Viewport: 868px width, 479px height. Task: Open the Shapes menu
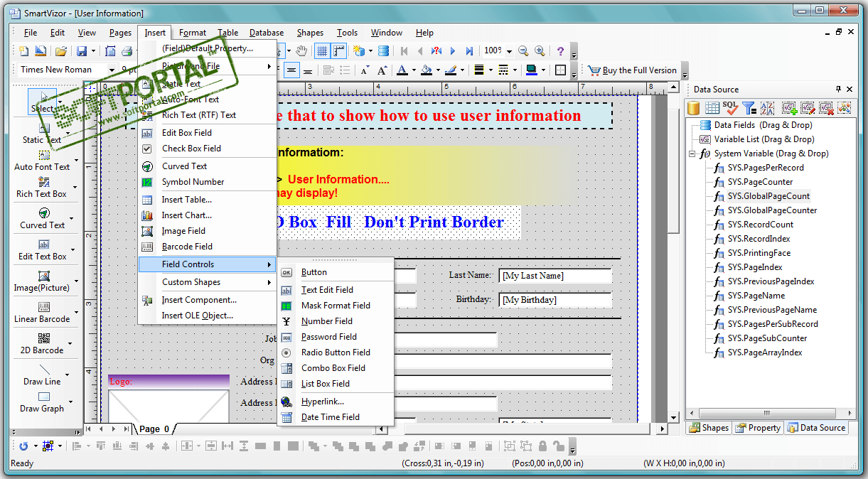coord(310,33)
